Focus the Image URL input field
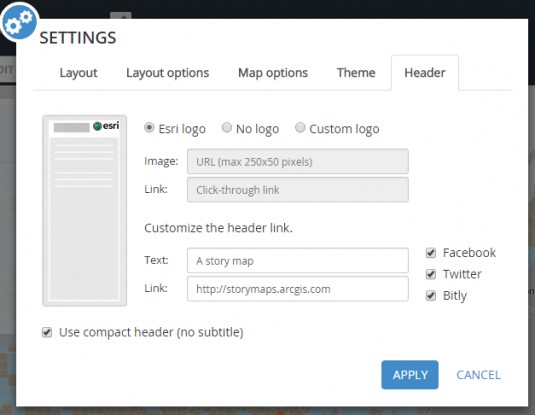This screenshot has width=535, height=415. click(x=298, y=161)
